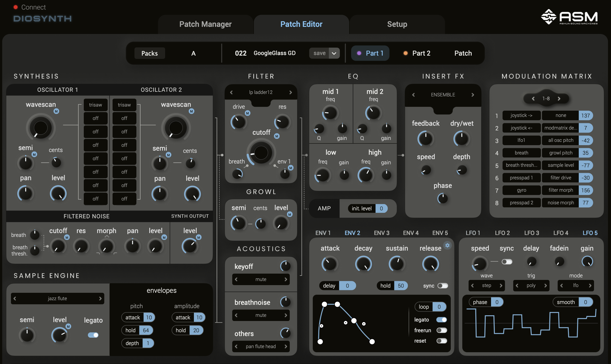Click the M badge on the Oscillator 2 semi knob
Image resolution: width=611 pixels, height=364 pixels.
coord(169,155)
